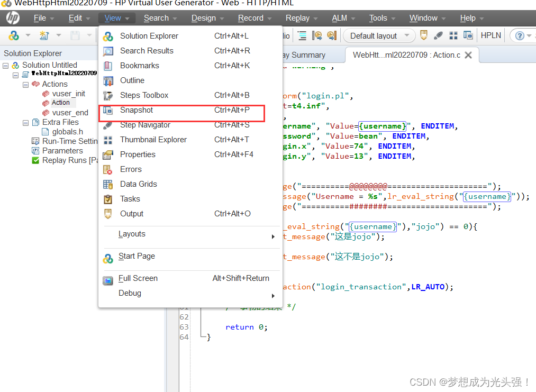The height and width of the screenshot is (392, 536).
Task: Switch to Full Screen mode
Action: pos(190,279)
